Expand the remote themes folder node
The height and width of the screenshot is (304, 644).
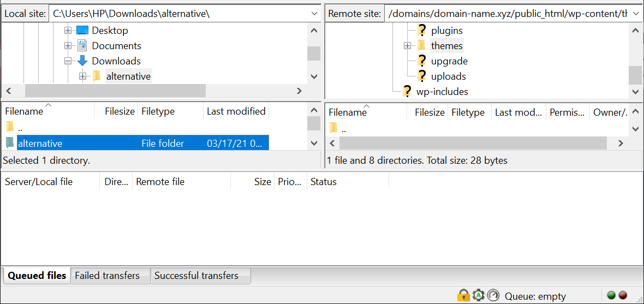pyautogui.click(x=407, y=46)
